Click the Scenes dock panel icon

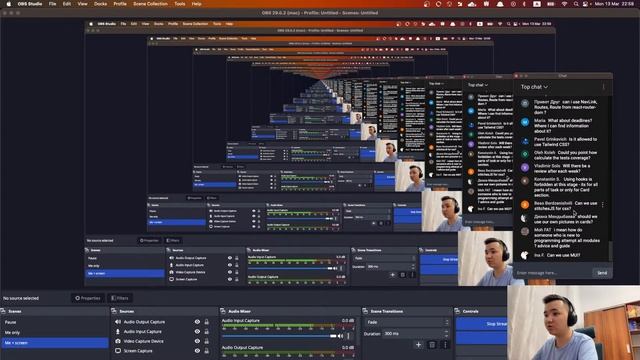pyautogui.click(x=3, y=311)
